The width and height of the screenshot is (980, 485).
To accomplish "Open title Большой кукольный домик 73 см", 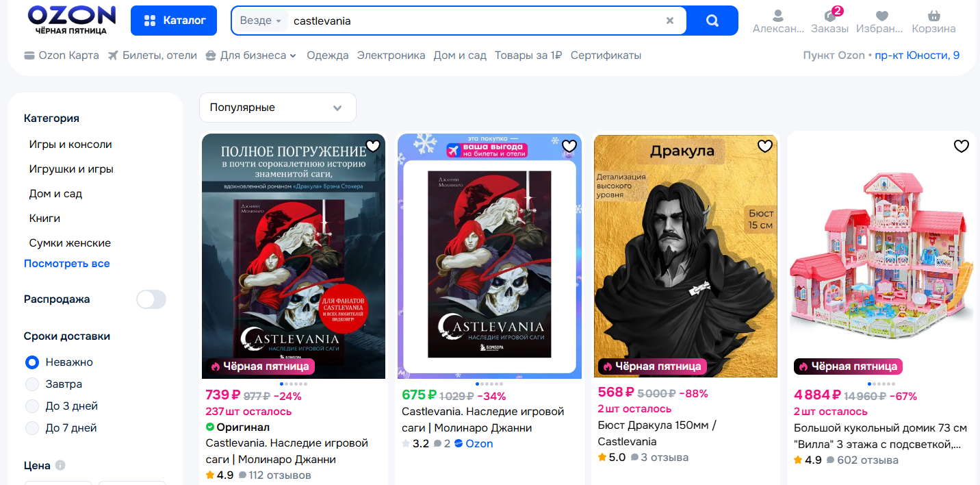I will pos(881,436).
